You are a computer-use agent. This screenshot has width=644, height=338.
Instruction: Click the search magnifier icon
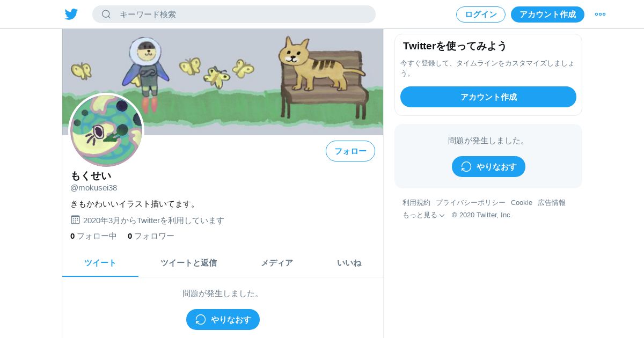click(106, 14)
